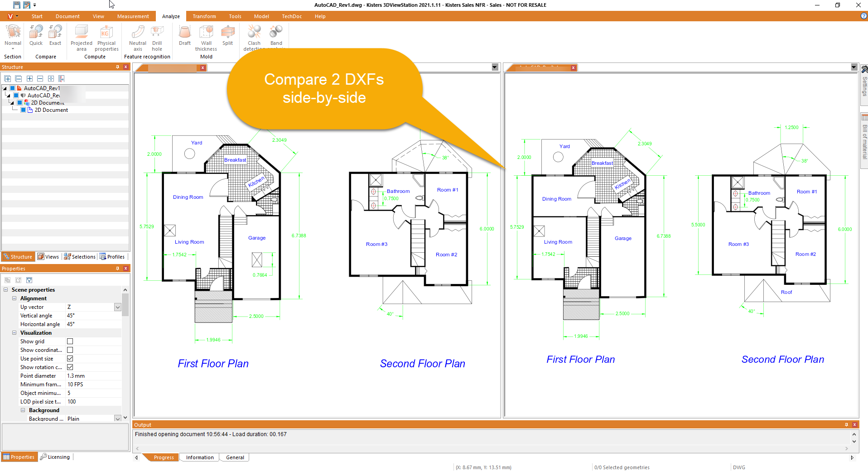Open the Measurement ribbon tab

tap(133, 16)
